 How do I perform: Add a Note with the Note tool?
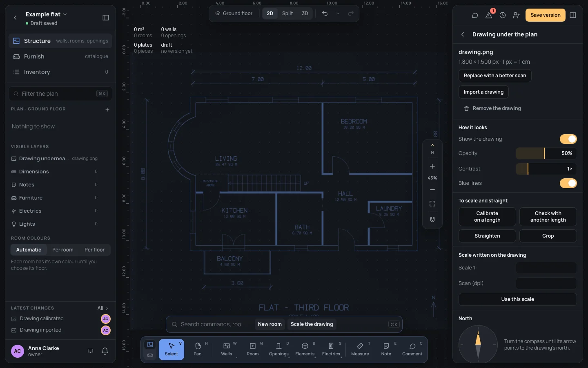tap(386, 350)
